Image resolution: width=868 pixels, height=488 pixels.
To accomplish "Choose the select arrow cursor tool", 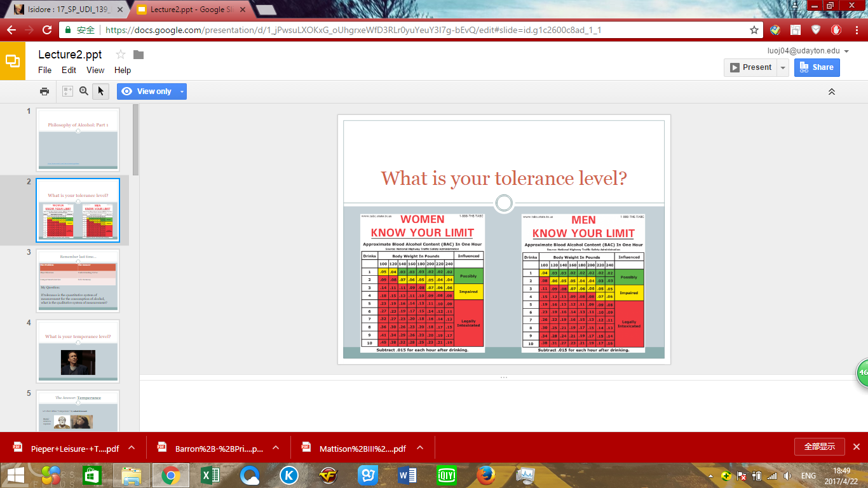I will point(100,91).
